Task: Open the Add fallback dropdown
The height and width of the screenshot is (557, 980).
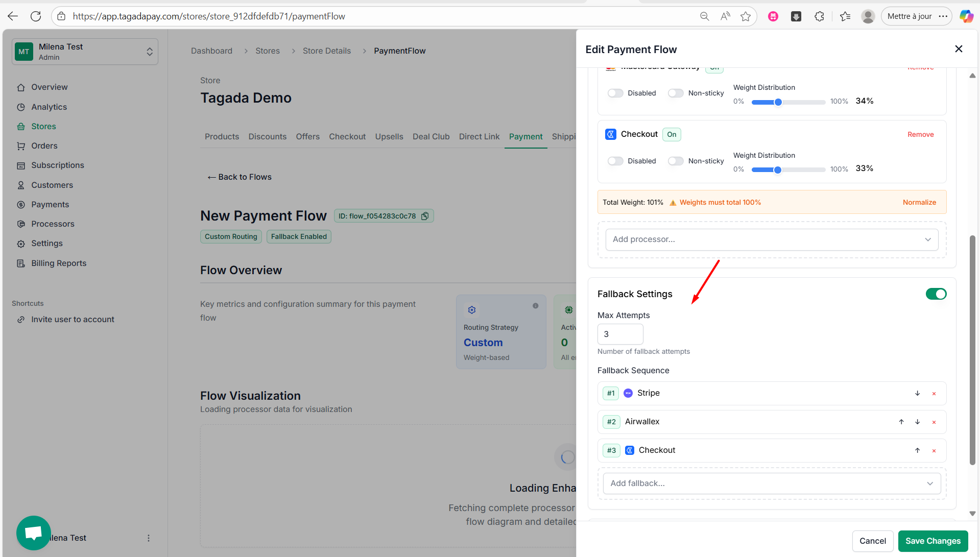Action: coord(772,483)
